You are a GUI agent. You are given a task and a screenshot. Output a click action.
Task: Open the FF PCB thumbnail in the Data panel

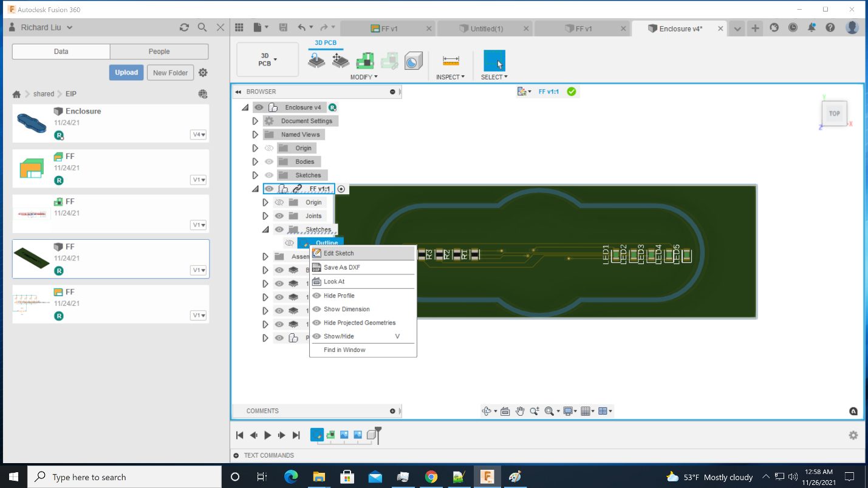(32, 258)
